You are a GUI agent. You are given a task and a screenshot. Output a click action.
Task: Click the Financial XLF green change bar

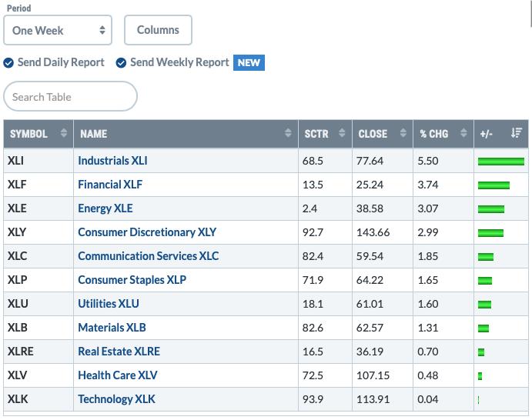pyautogui.click(x=494, y=185)
